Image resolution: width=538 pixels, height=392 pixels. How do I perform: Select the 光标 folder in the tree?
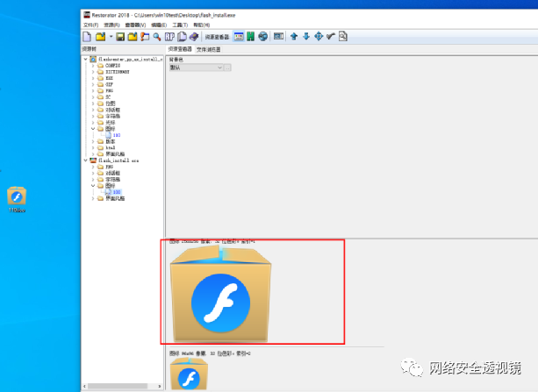point(110,123)
